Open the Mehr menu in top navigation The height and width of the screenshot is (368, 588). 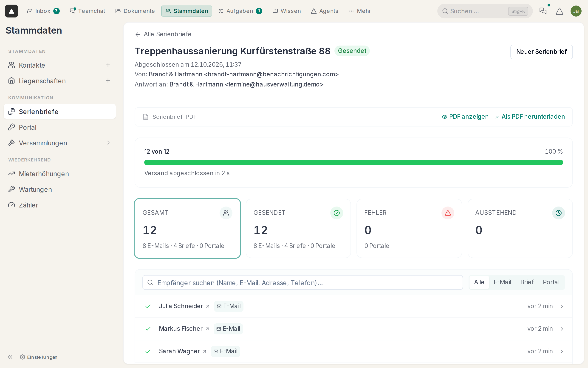click(360, 11)
